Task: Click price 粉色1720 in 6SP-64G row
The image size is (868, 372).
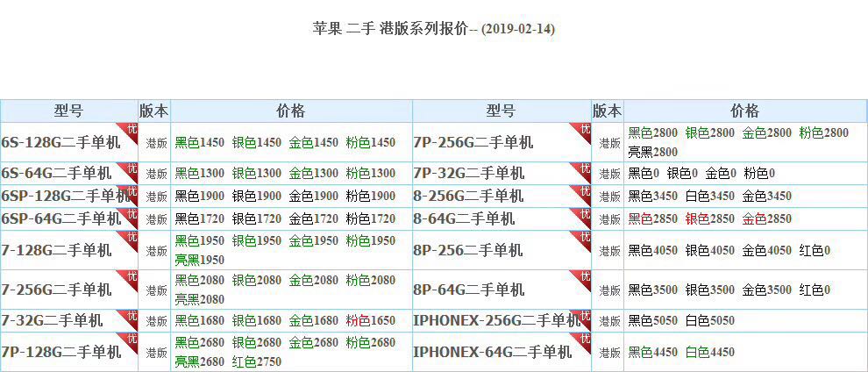Action: 371,218
